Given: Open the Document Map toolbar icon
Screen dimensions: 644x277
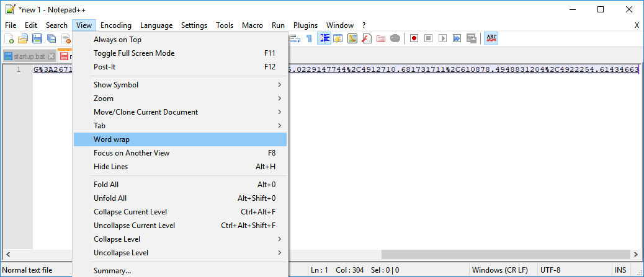Looking at the screenshot, I should pos(352,38).
